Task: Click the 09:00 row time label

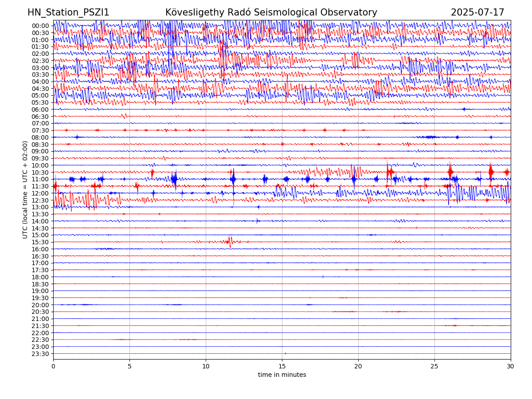Action: pos(40,151)
